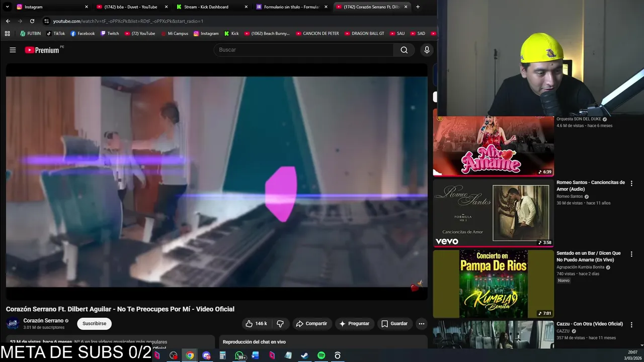The width and height of the screenshot is (644, 362).
Task: Open Steam from the taskbar
Action: pos(304,355)
